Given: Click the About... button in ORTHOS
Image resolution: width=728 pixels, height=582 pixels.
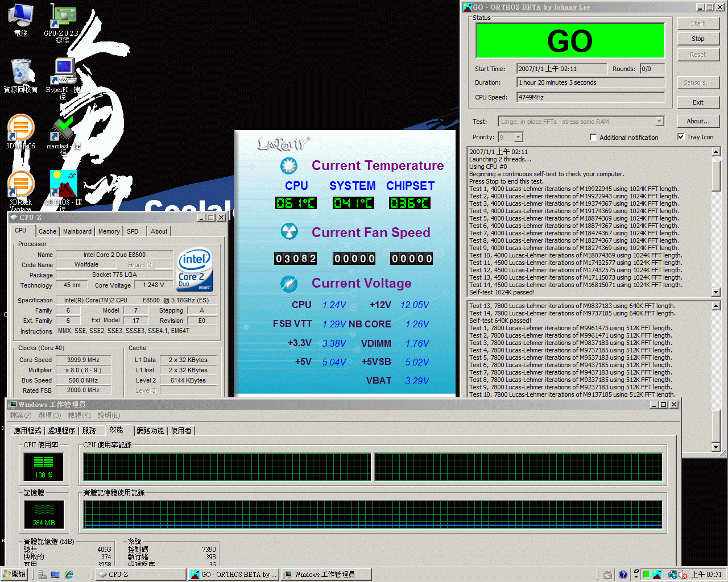Looking at the screenshot, I should tap(698, 121).
